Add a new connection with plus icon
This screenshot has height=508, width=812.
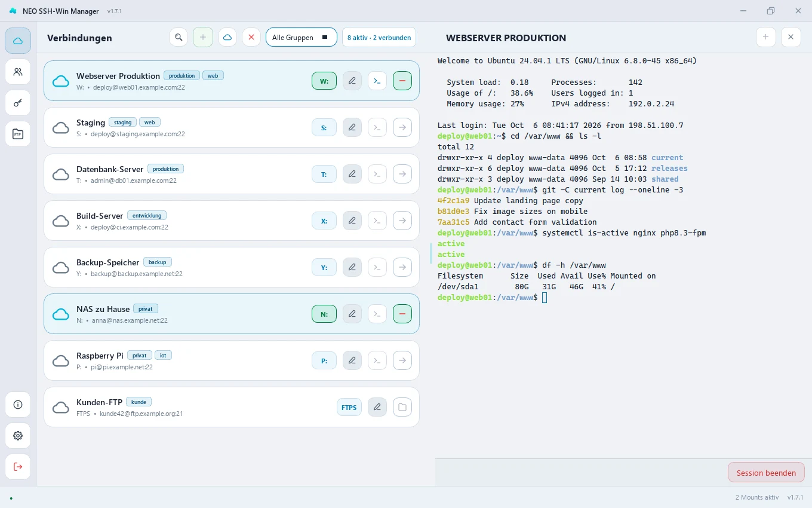203,37
